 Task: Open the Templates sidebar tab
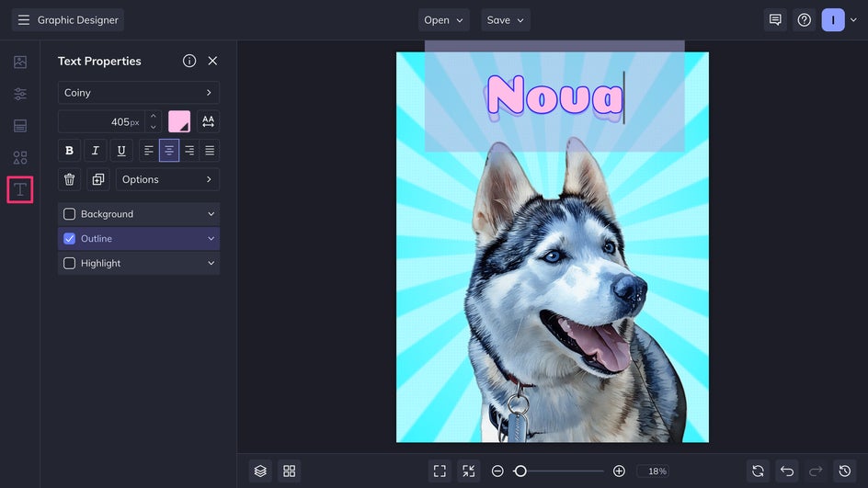click(x=20, y=126)
